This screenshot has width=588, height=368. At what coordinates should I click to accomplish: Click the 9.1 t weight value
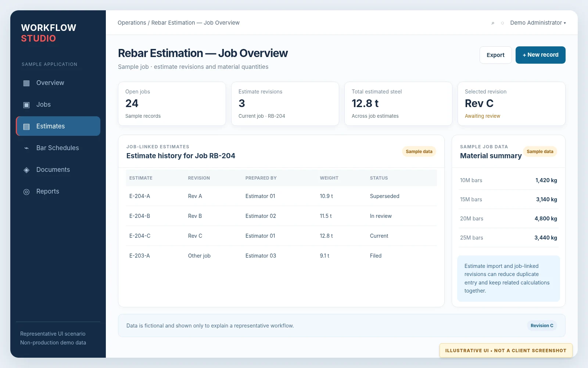pos(325,256)
